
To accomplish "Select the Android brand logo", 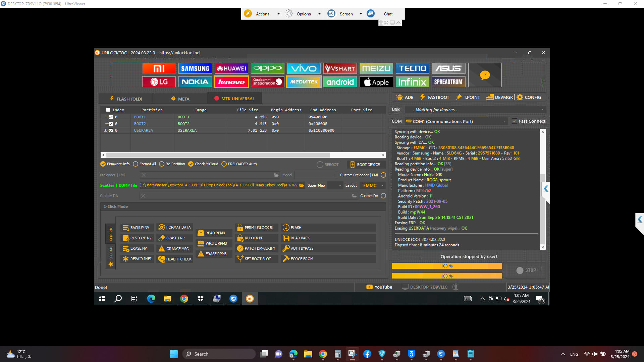I will pyautogui.click(x=340, y=82).
